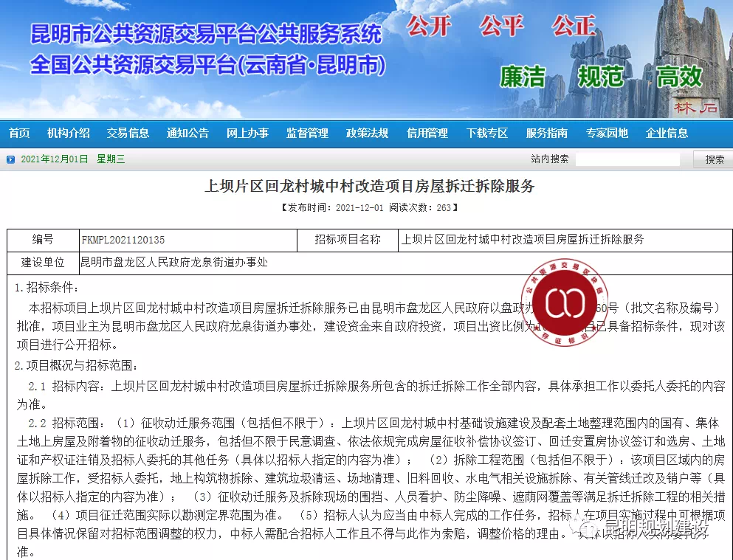Click the red 公平 banner word
Viewport: 733px width, 560px height.
tap(502, 26)
